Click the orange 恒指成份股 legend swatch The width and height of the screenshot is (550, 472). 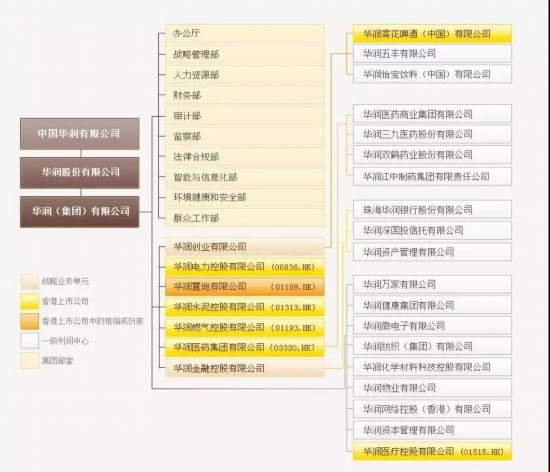coord(29,322)
